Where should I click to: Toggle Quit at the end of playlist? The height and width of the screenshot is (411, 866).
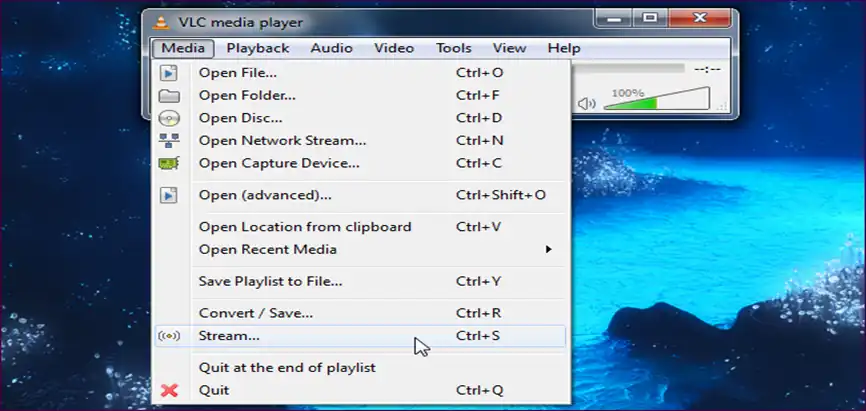(361, 367)
